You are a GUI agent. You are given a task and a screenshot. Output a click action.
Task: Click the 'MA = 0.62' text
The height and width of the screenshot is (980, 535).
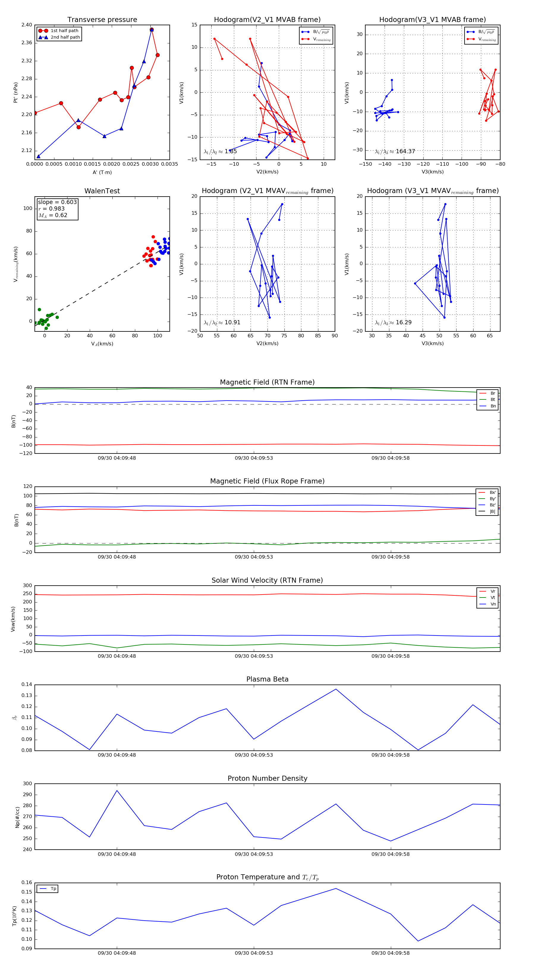(x=53, y=215)
